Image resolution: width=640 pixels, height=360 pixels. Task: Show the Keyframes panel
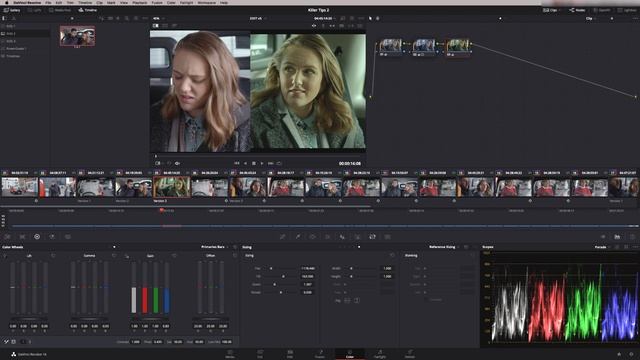coord(603,237)
